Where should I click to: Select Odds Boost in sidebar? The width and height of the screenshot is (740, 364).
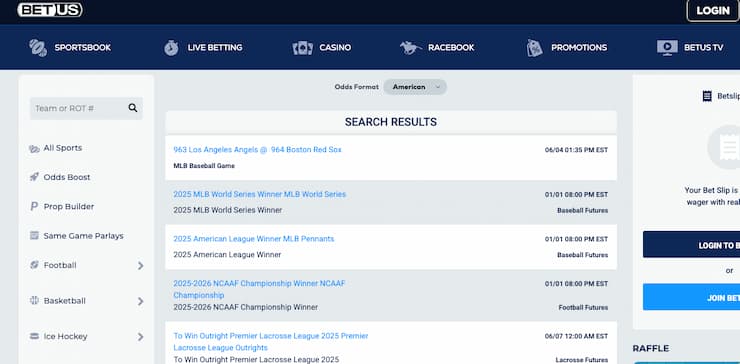click(67, 177)
